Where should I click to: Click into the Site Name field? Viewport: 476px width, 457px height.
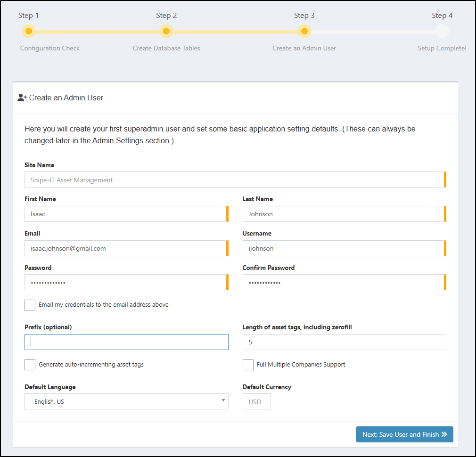click(234, 180)
